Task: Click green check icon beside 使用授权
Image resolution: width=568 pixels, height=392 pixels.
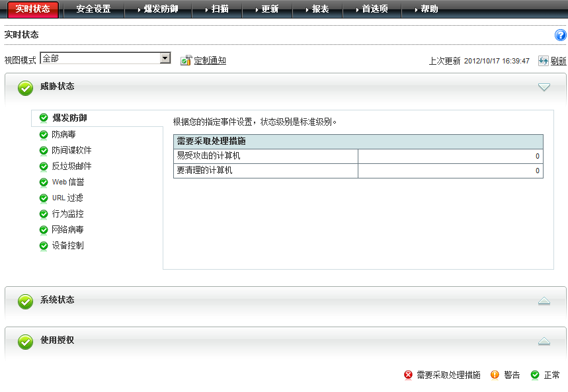Action: tap(25, 342)
